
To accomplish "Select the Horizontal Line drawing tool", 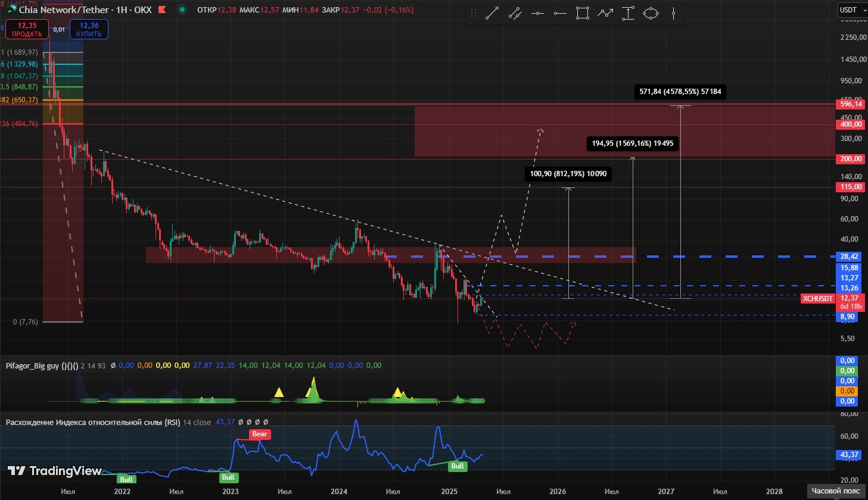I will pos(537,13).
